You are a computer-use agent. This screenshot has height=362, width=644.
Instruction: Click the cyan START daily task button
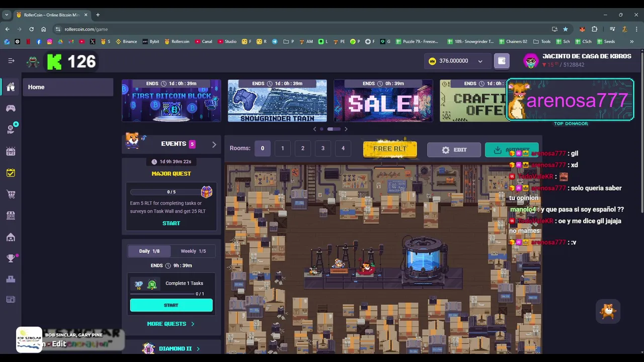coord(171,305)
